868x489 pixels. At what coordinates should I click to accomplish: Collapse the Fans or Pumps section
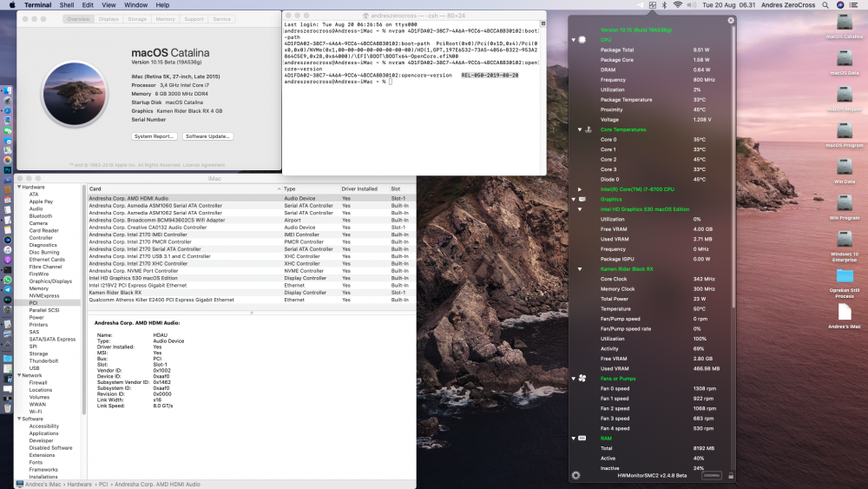[574, 379]
